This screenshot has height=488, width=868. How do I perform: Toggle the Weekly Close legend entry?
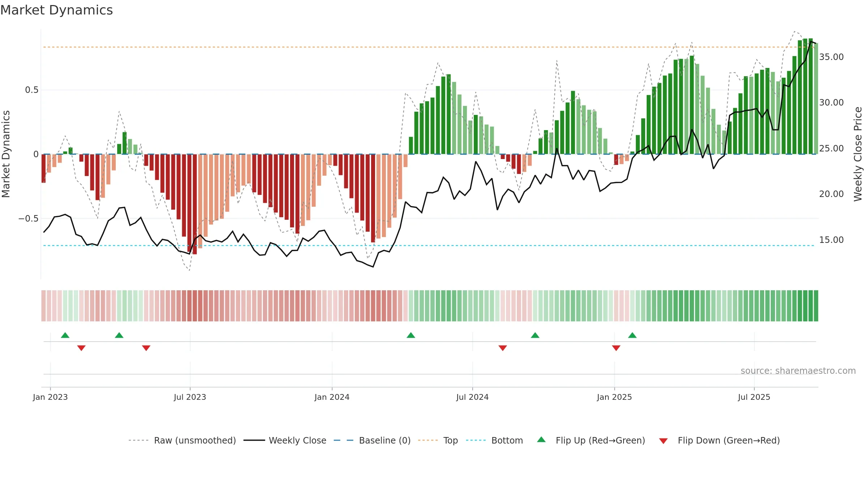[285, 440]
